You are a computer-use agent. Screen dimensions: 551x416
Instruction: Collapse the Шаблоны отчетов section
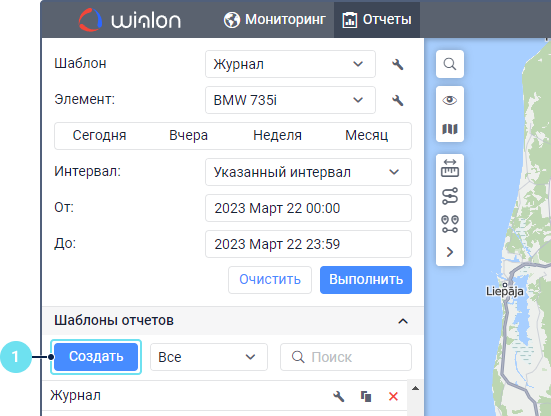[x=403, y=321]
